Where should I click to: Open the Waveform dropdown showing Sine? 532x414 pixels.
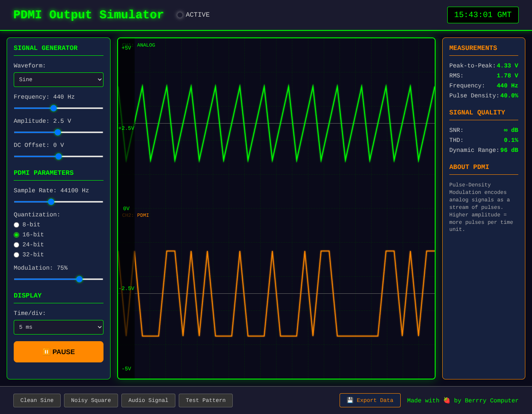click(58, 79)
